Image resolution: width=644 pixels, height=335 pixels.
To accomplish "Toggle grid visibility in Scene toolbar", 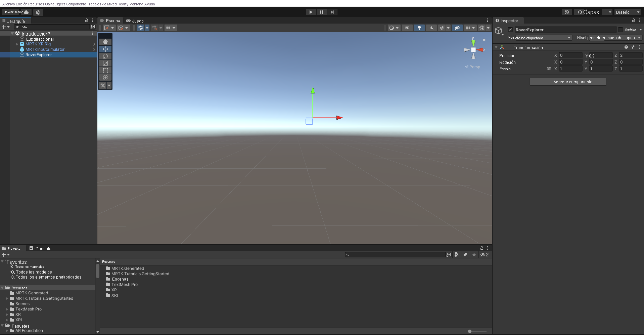I will coord(141,28).
